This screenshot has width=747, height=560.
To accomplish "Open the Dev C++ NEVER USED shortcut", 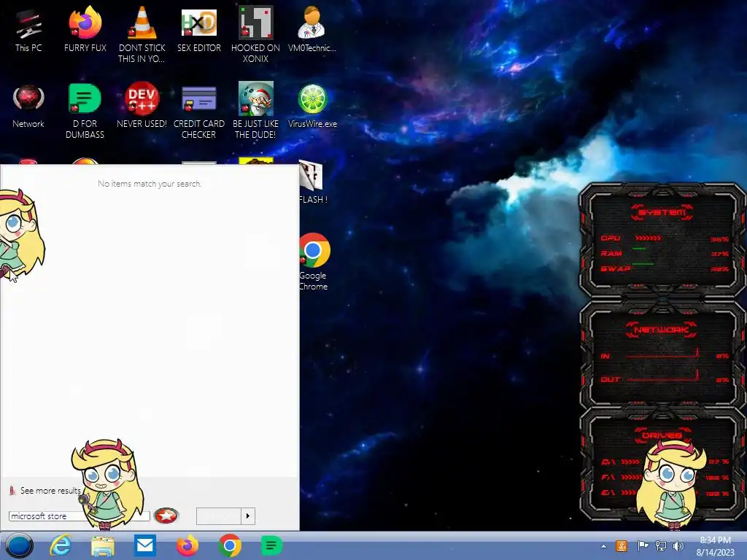I will pyautogui.click(x=142, y=106).
